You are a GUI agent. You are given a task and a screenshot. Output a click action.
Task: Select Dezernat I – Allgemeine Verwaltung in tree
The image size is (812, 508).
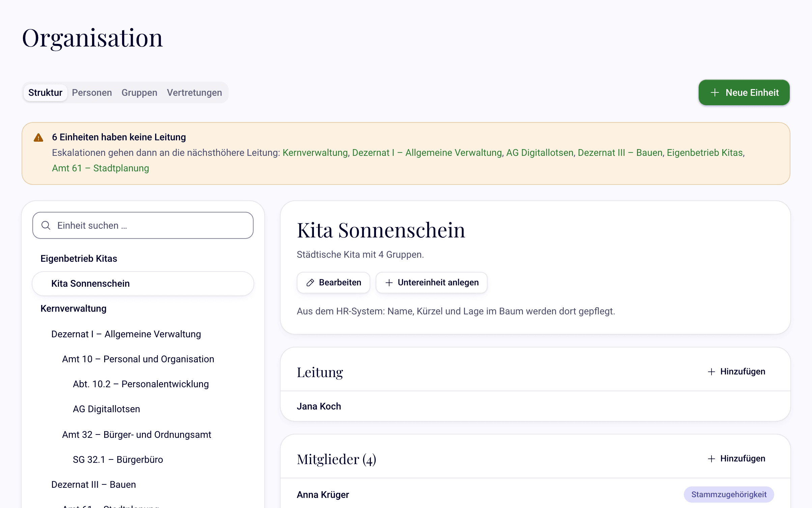pos(143,334)
